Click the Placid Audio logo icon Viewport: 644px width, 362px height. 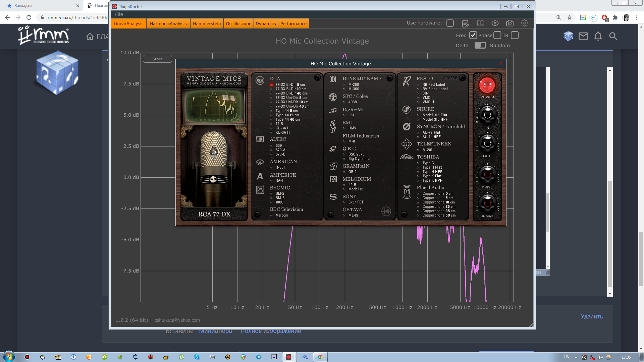pyautogui.click(x=407, y=192)
